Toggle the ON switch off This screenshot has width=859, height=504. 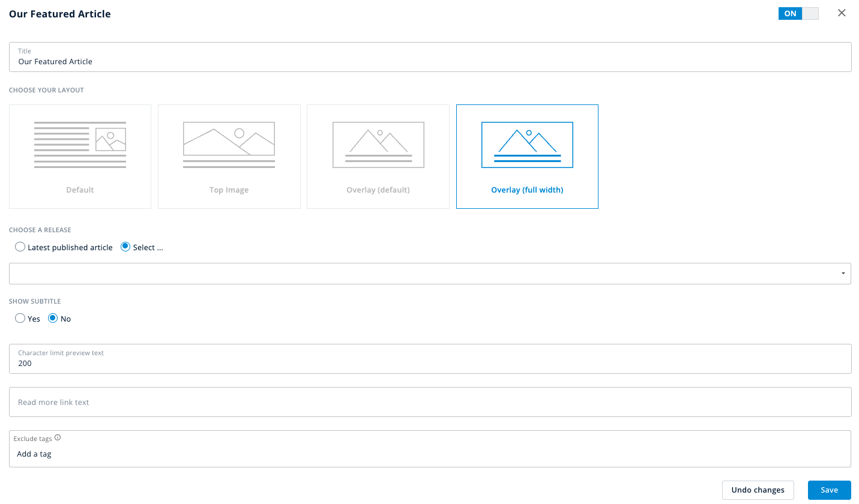(x=798, y=13)
